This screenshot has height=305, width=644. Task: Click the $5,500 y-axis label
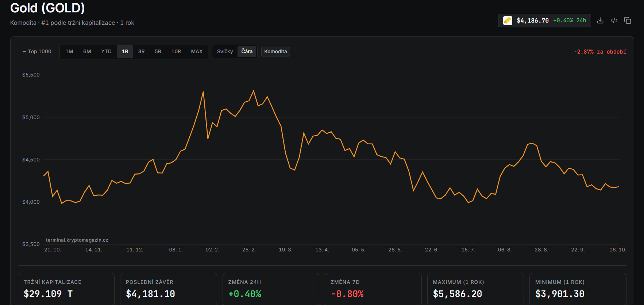[x=31, y=75]
